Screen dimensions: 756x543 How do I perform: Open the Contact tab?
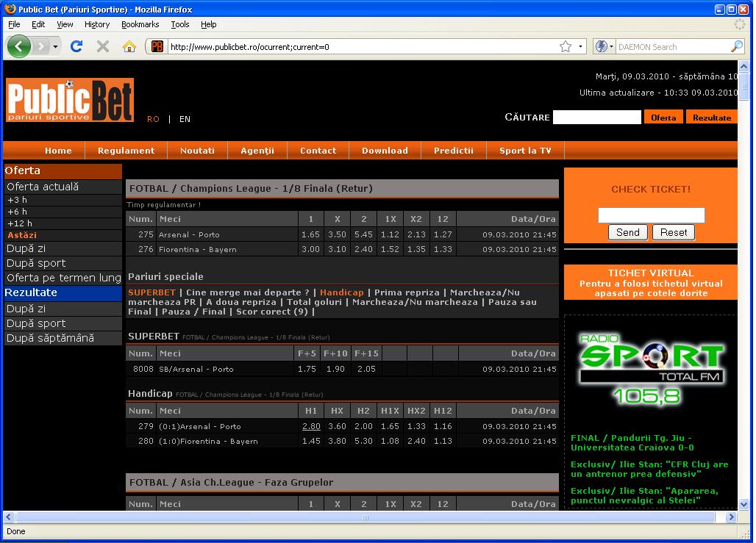click(x=318, y=151)
